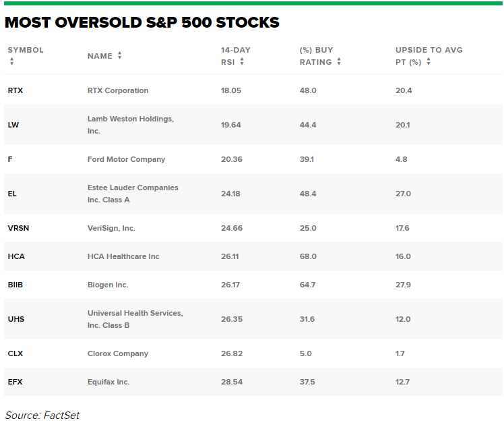Open the RTX ticker symbol
Image resolution: width=504 pixels, height=427 pixels.
(15, 90)
